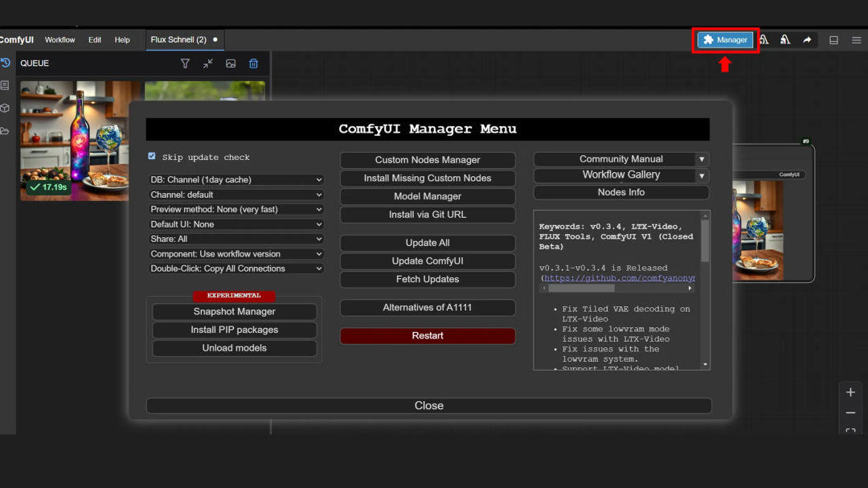868x488 pixels.
Task: Expand the Workflow Gallery dropdown arrow
Action: pyautogui.click(x=702, y=175)
